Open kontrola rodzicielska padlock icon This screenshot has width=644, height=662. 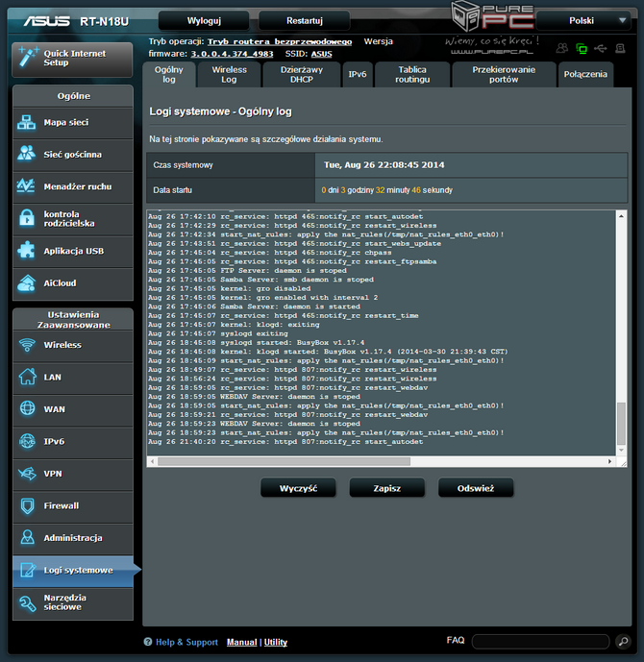27,218
